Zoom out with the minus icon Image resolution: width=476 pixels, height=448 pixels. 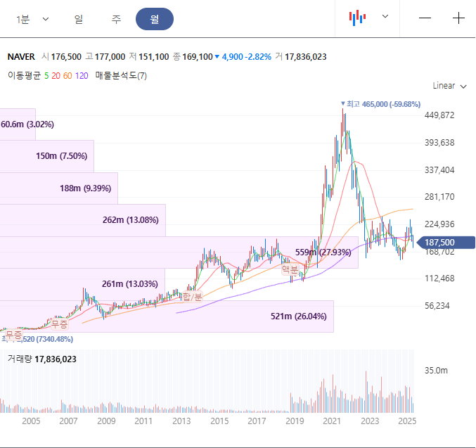pyautogui.click(x=425, y=18)
